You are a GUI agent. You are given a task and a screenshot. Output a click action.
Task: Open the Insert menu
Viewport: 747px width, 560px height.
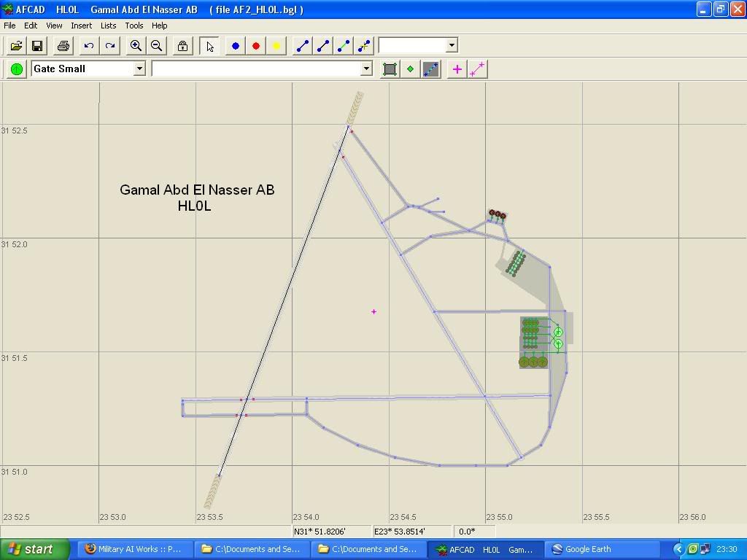82,26
